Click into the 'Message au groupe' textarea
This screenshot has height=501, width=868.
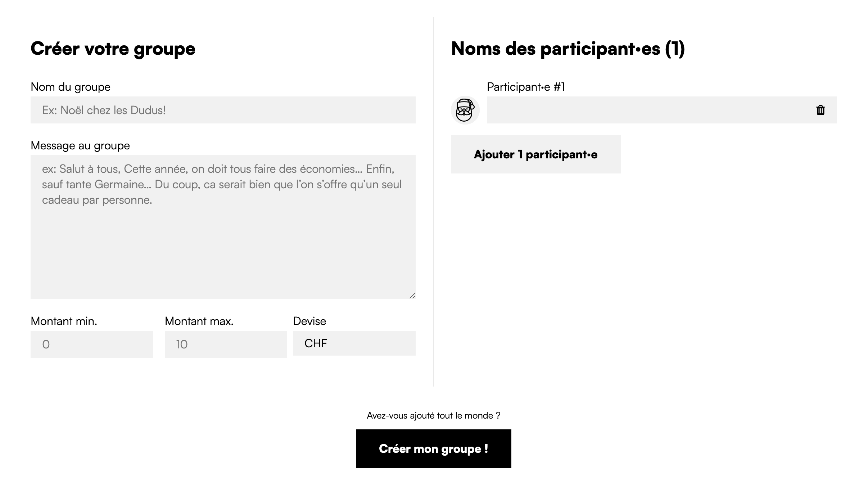[x=223, y=227]
